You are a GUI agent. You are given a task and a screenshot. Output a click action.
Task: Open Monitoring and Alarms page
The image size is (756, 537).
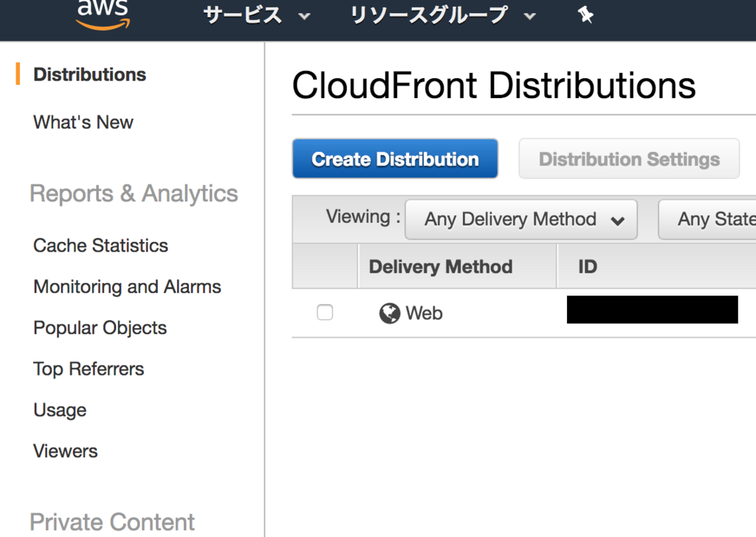click(x=127, y=287)
